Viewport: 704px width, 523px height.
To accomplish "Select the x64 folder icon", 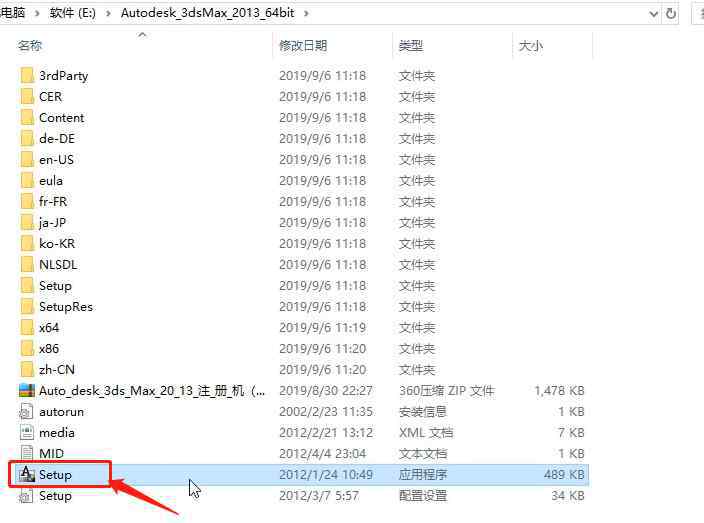I will tap(27, 328).
